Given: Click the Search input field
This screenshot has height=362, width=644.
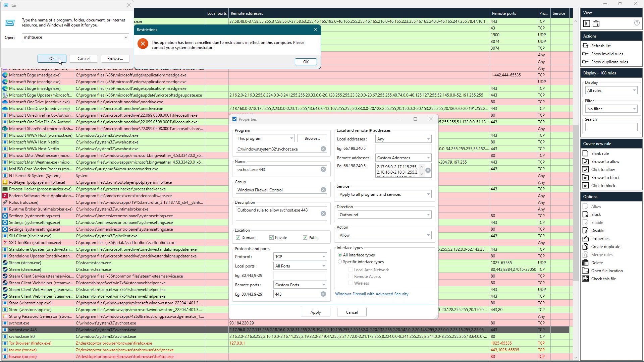Looking at the screenshot, I should [x=611, y=127].
